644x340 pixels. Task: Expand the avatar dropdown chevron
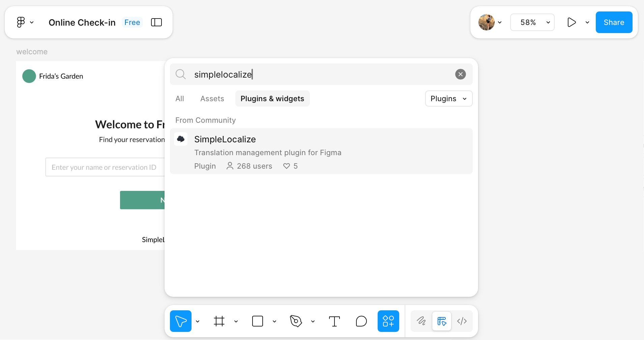click(500, 23)
